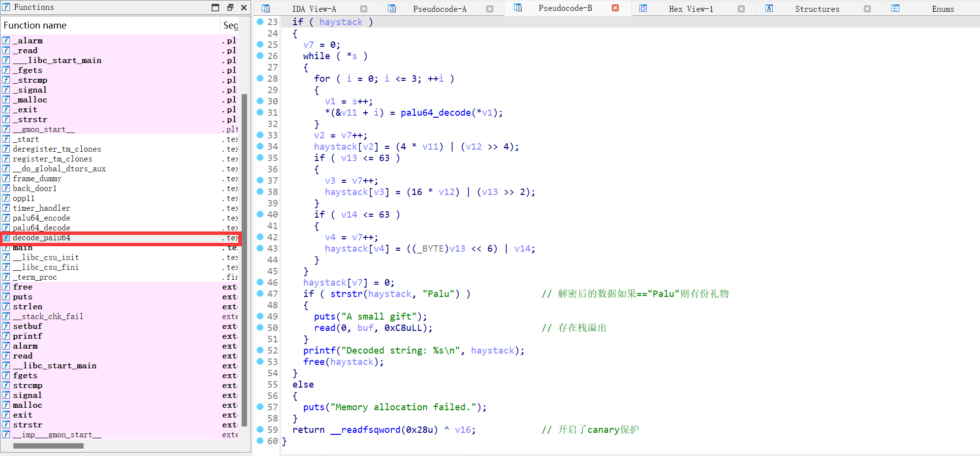This screenshot has height=456, width=980.
Task: Toggle the breakpoint dot on line 50
Action: [260, 327]
